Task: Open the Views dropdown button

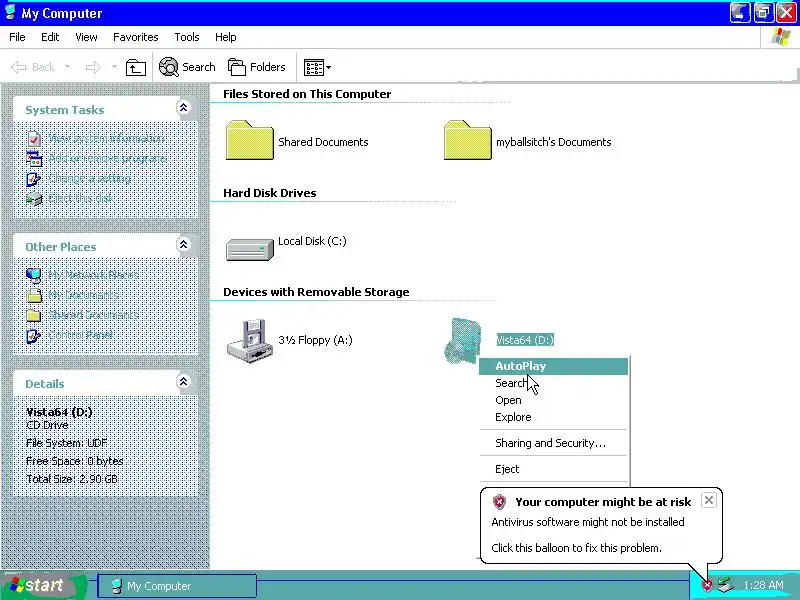Action: tap(317, 67)
